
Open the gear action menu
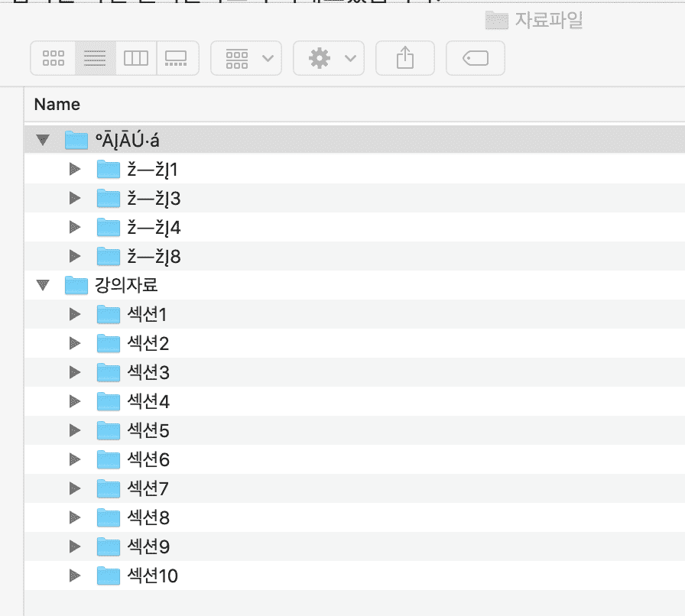click(x=329, y=58)
